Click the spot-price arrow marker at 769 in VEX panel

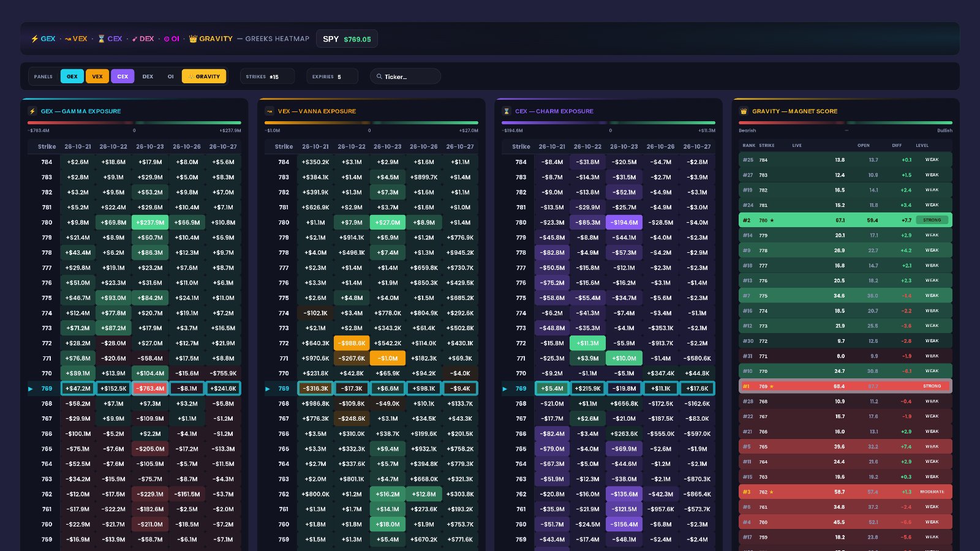(268, 389)
